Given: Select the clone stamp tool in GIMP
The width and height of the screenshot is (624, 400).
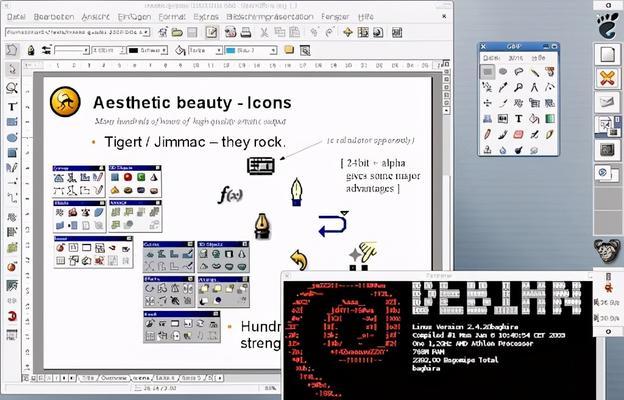Looking at the screenshot, I should click(488, 150).
